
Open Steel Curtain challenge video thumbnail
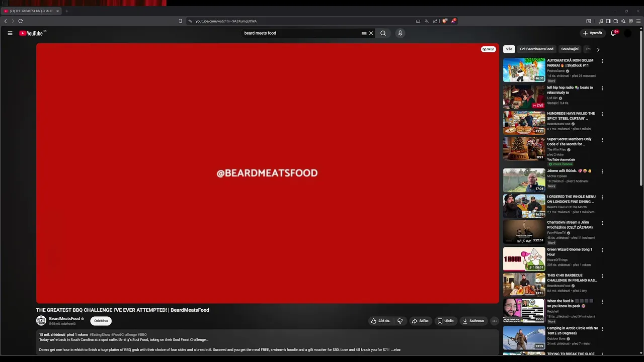coord(524,122)
